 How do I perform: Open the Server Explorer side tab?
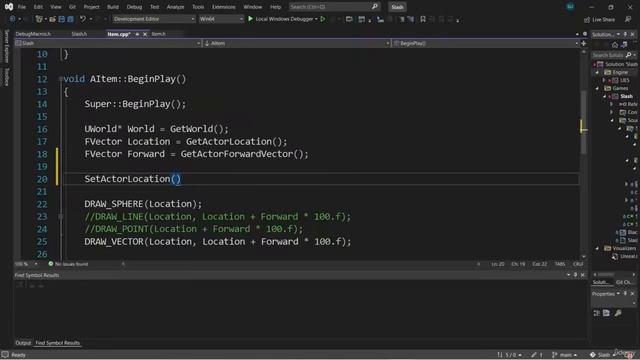pos(6,46)
